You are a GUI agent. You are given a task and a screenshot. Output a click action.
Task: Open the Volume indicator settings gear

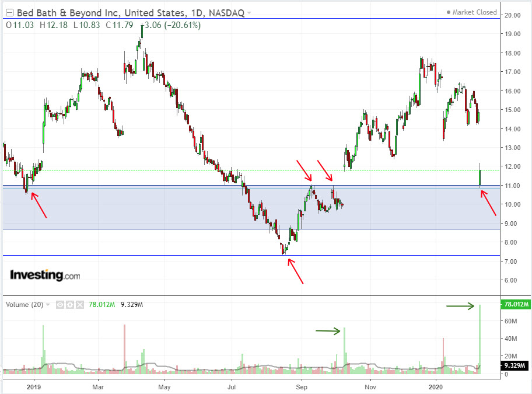[70, 305]
